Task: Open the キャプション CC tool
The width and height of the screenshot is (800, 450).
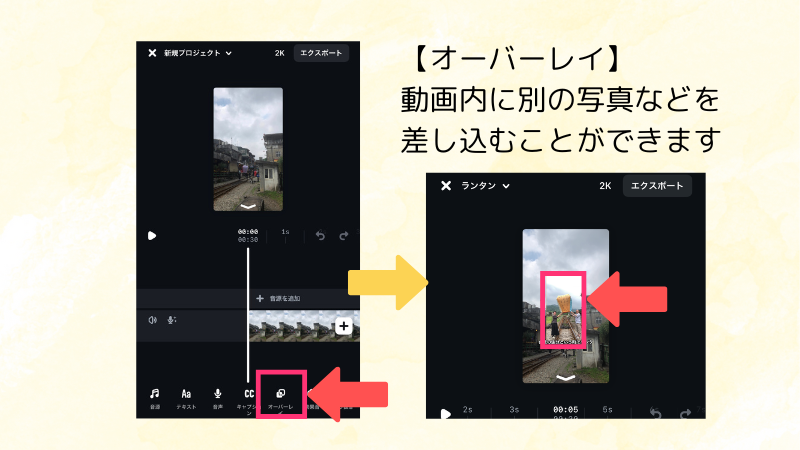Action: (249, 400)
